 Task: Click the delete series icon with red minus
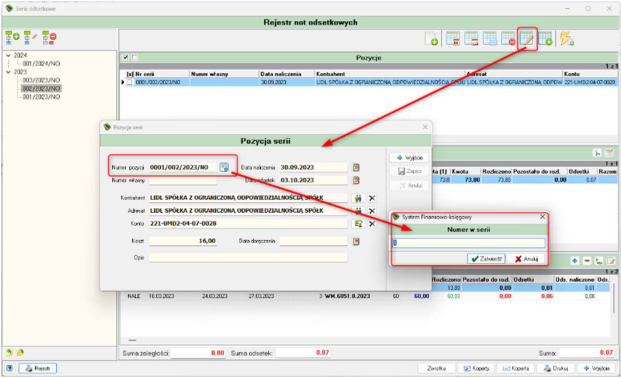pyautogui.click(x=50, y=38)
